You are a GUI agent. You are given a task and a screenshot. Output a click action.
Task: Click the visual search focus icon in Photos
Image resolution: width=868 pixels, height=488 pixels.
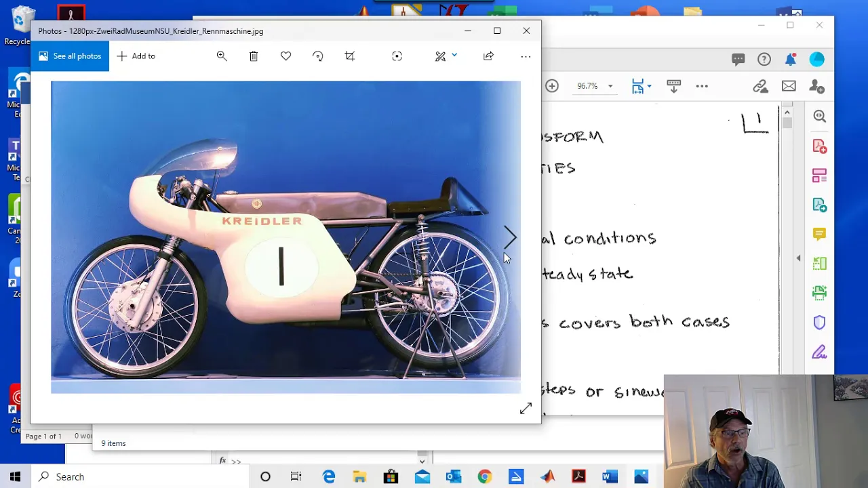click(397, 56)
